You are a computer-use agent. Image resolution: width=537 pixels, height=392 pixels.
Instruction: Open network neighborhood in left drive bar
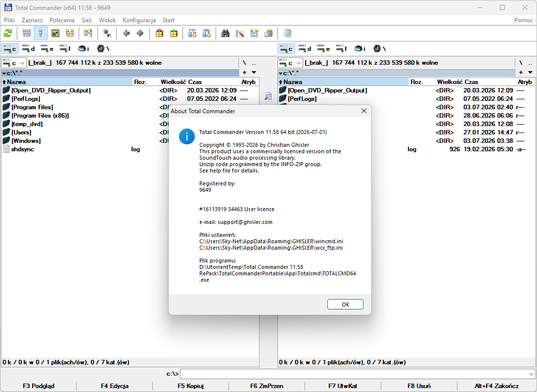(x=103, y=48)
